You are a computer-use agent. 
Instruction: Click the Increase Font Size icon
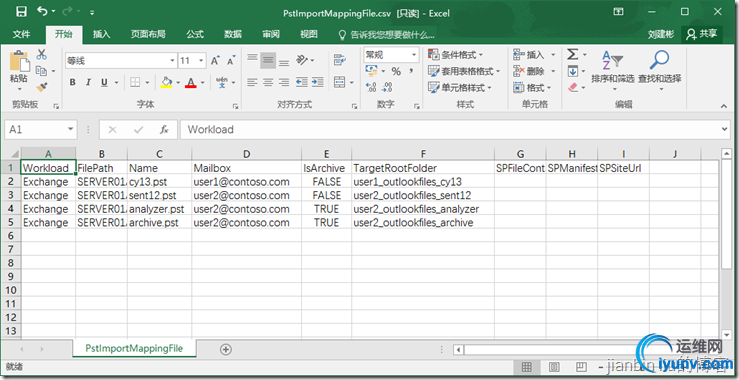[x=215, y=61]
